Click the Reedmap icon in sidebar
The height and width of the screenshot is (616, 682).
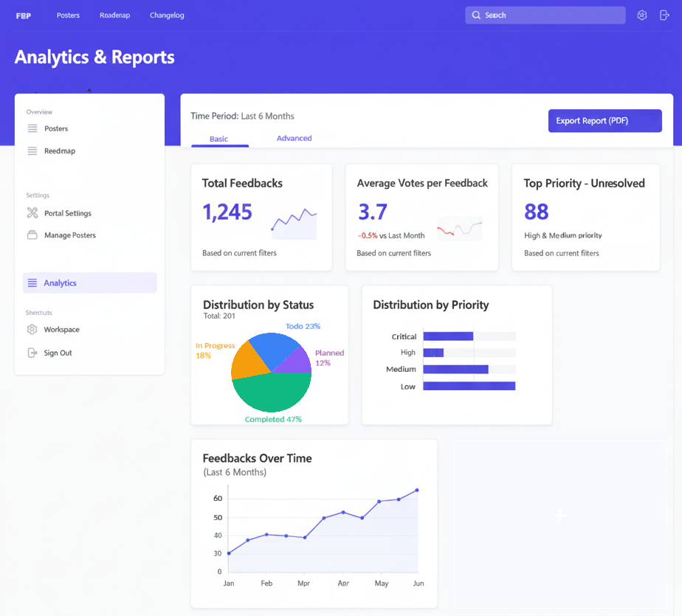(x=32, y=151)
